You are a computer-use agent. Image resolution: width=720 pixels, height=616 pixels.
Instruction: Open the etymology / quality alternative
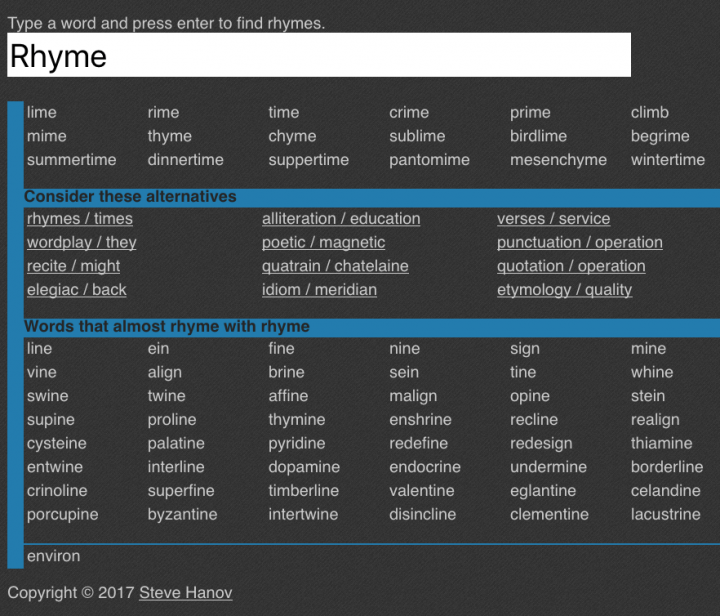(564, 290)
